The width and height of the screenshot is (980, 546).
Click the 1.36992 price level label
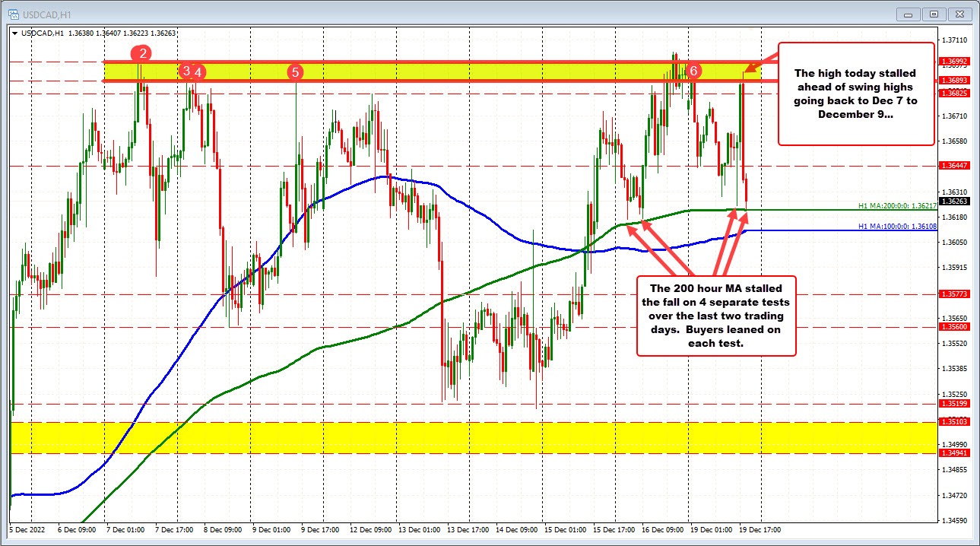(953, 61)
